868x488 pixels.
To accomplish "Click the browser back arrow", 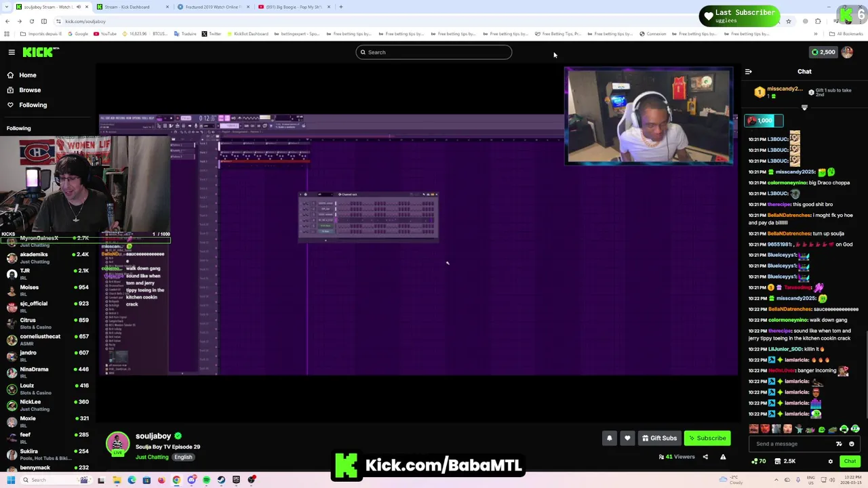I will [x=7, y=21].
